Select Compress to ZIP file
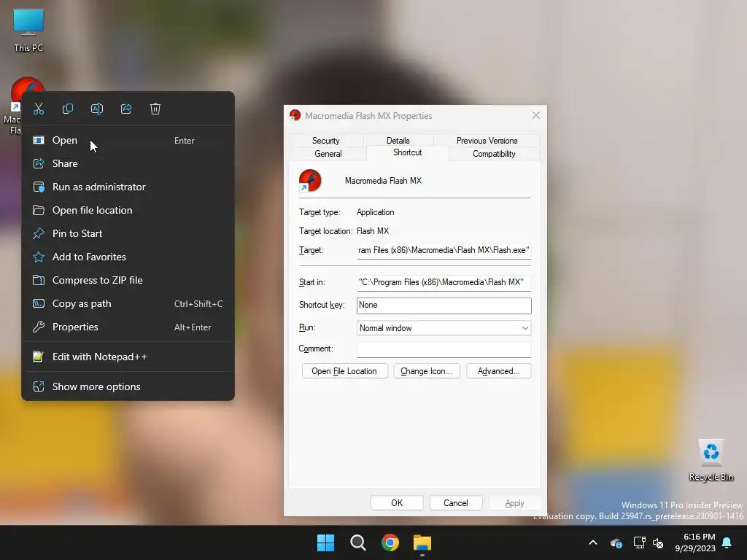747x560 pixels. pos(128,281)
